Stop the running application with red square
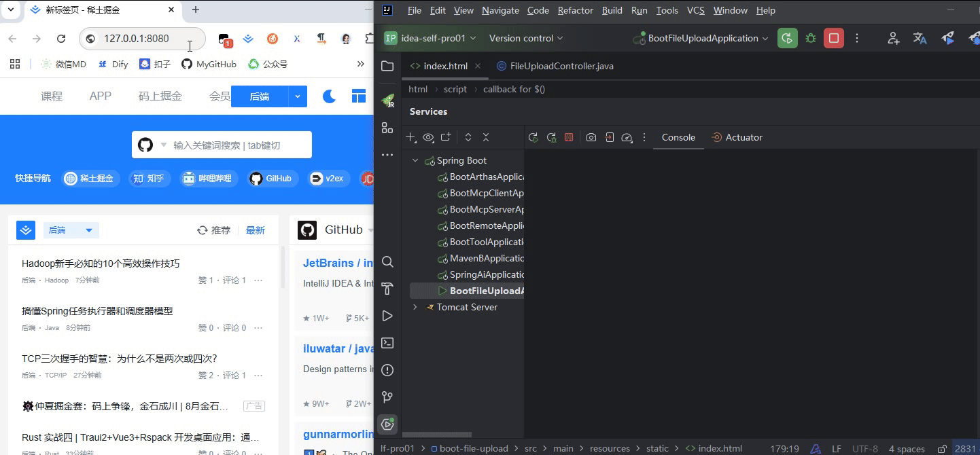980x455 pixels. tap(834, 38)
